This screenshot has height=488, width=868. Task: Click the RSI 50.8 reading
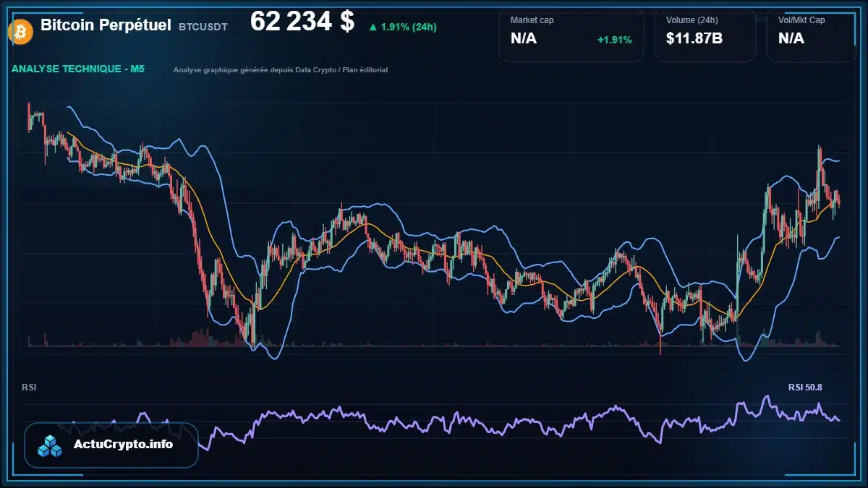(x=805, y=388)
